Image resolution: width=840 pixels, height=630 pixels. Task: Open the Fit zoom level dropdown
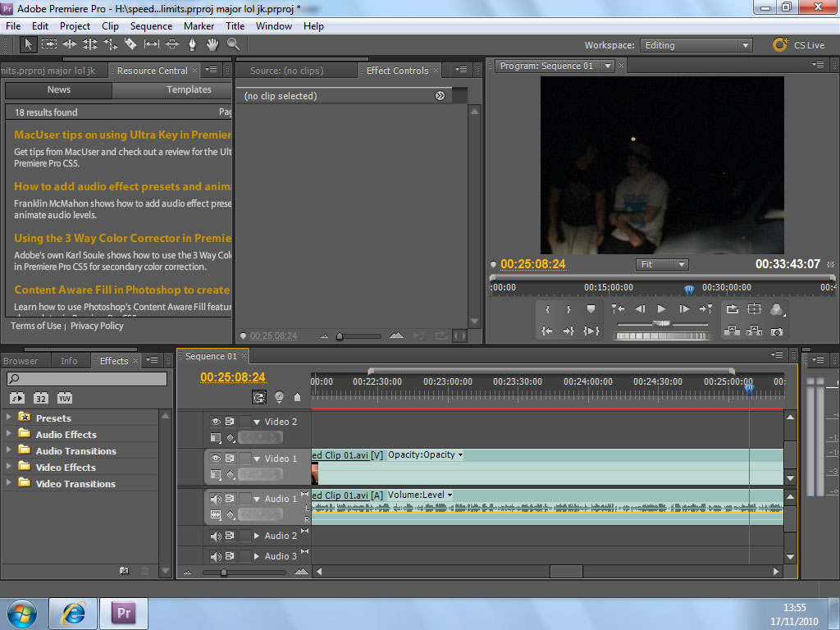(x=662, y=265)
